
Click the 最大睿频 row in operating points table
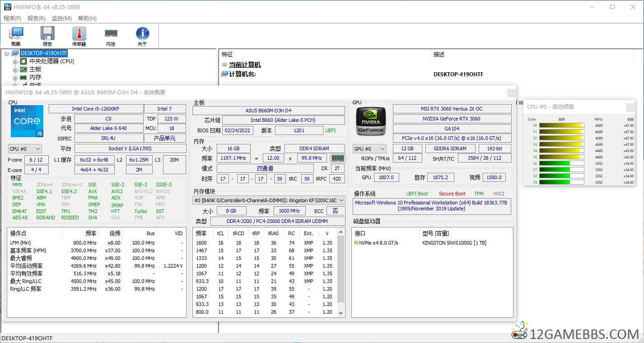(x=96, y=258)
